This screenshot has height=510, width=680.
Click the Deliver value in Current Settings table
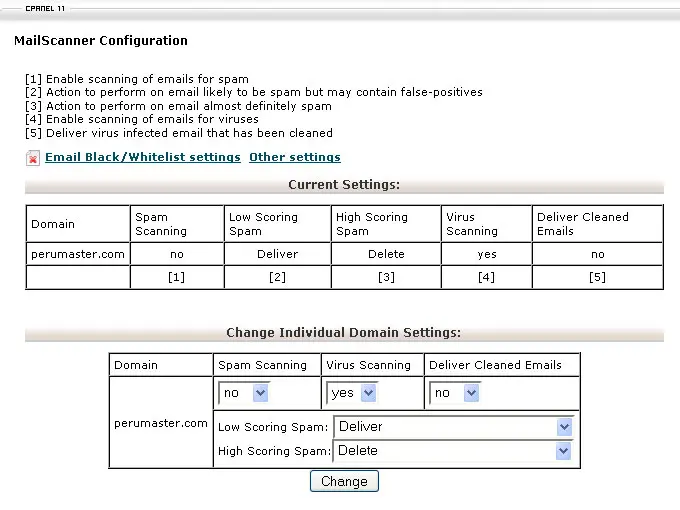tap(278, 254)
